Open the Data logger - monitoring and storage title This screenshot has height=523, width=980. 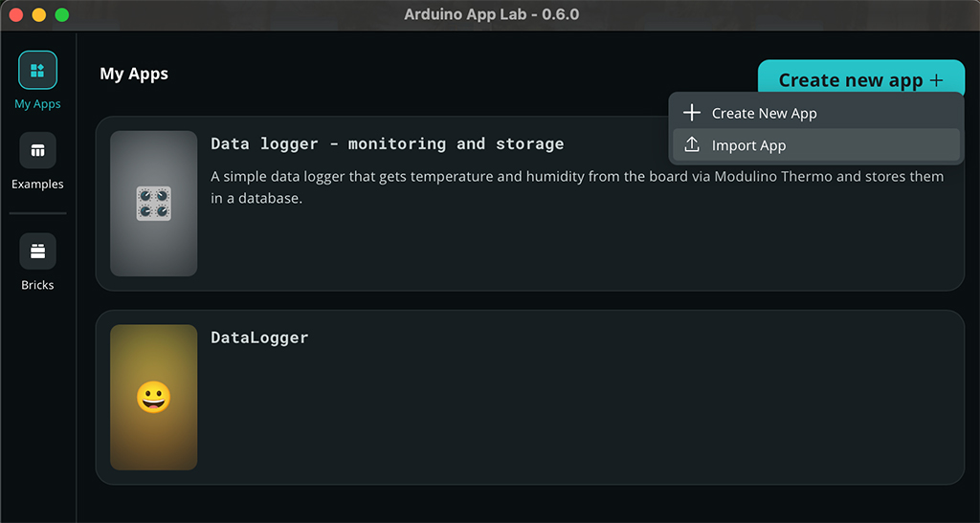pos(387,143)
